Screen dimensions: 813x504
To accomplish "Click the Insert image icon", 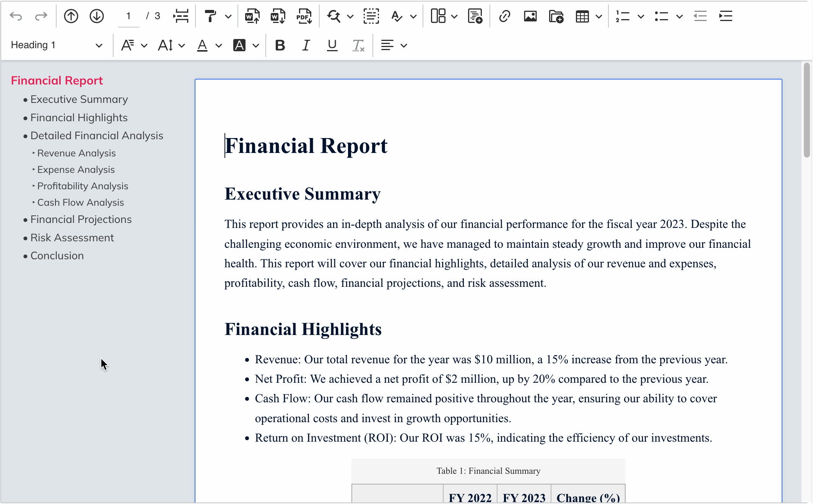I will pyautogui.click(x=530, y=16).
